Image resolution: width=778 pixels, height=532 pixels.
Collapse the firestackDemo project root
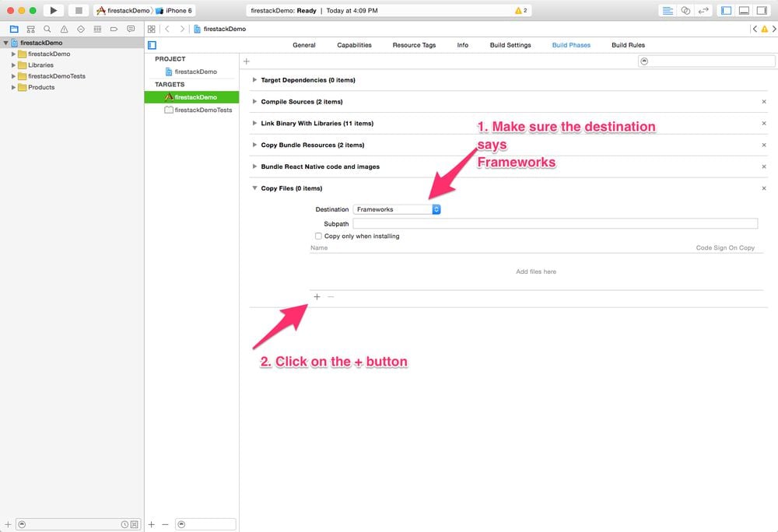coord(6,43)
